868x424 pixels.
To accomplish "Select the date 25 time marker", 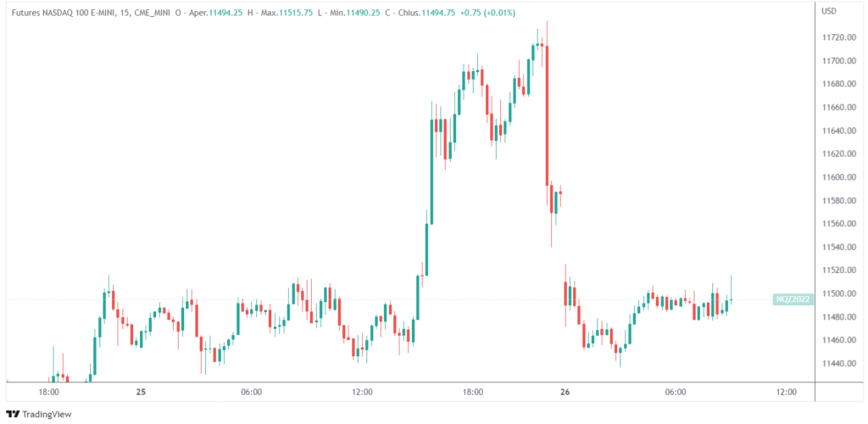I will tap(142, 392).
